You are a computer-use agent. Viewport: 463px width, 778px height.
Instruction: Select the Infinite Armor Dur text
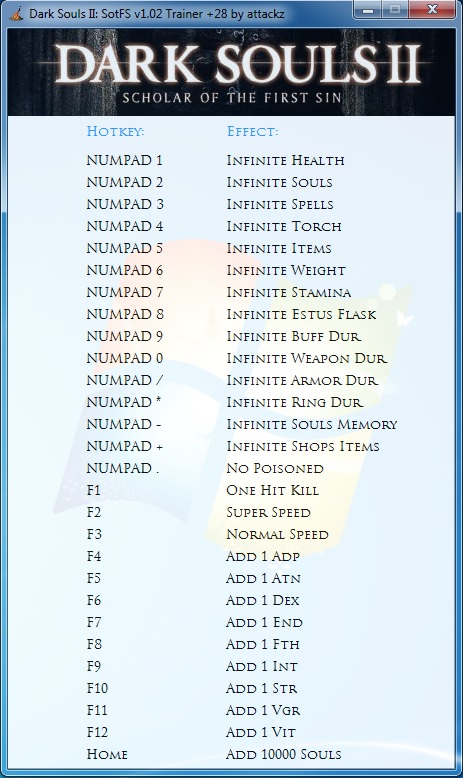point(302,380)
